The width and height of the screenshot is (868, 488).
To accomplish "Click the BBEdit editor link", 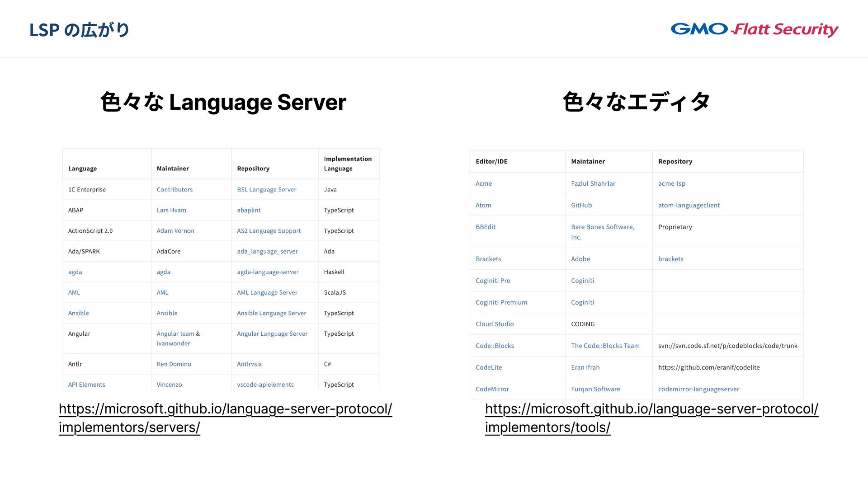I will [485, 227].
